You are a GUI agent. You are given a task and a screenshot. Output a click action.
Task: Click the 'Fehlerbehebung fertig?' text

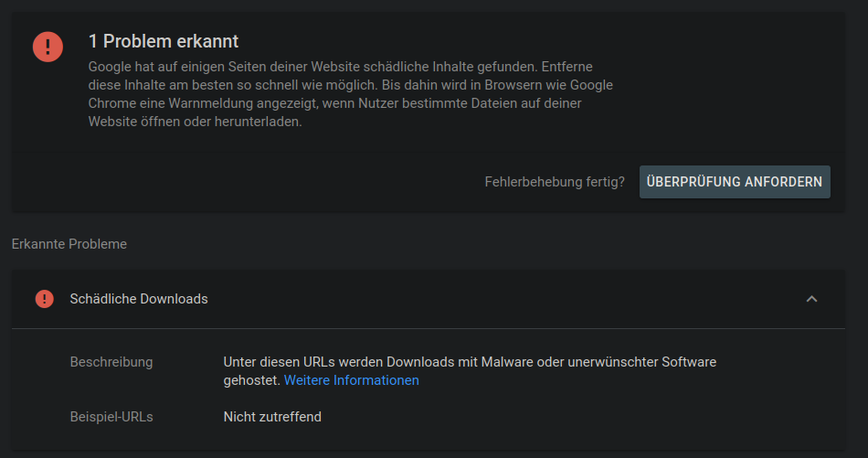(x=555, y=182)
